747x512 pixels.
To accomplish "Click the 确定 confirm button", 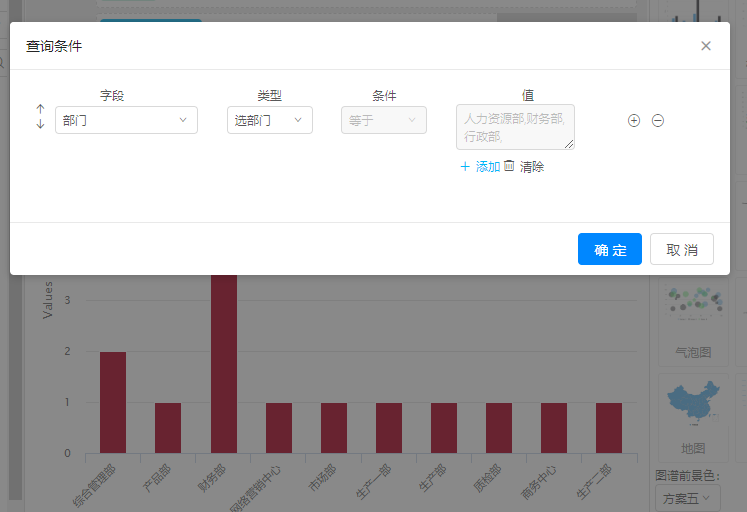I will [x=609, y=249].
